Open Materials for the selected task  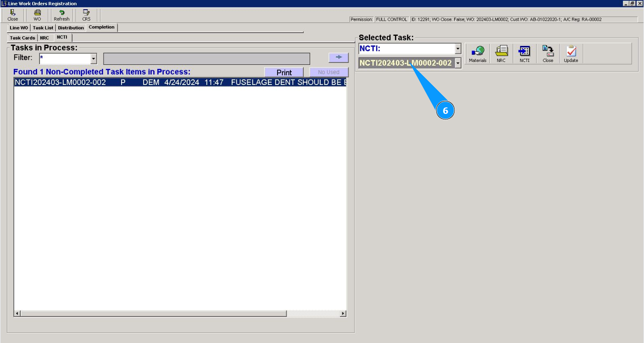[x=477, y=54]
